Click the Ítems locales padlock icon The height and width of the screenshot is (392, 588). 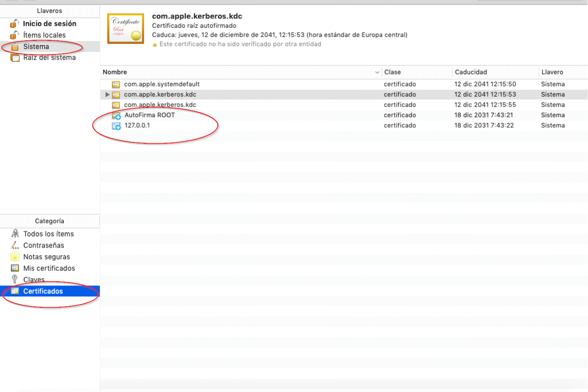(x=15, y=35)
